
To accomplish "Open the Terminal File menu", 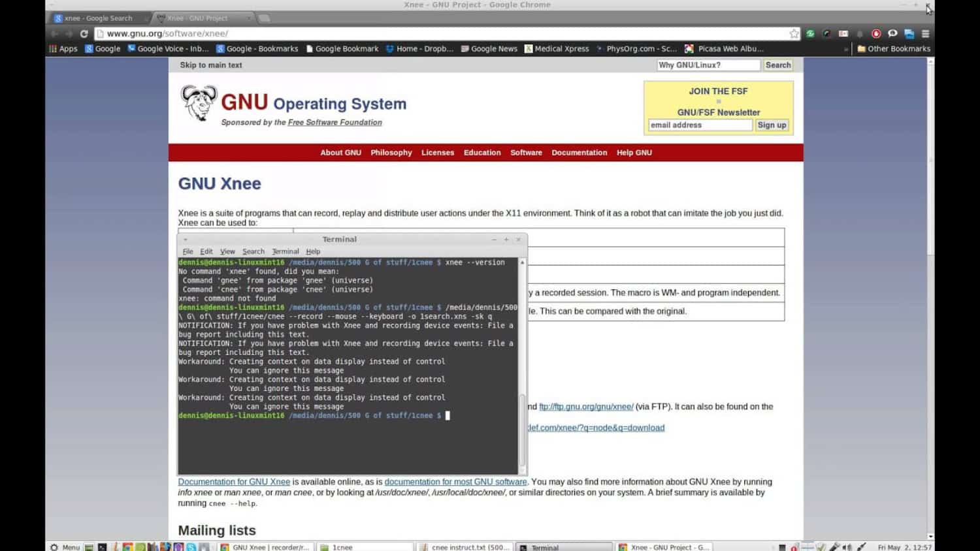I will tap(188, 251).
